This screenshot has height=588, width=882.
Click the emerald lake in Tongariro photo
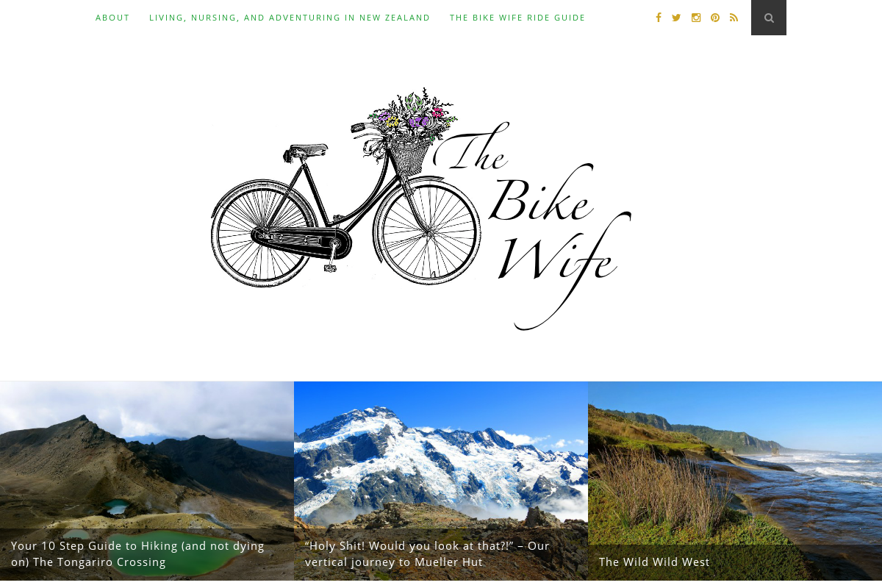(117, 506)
